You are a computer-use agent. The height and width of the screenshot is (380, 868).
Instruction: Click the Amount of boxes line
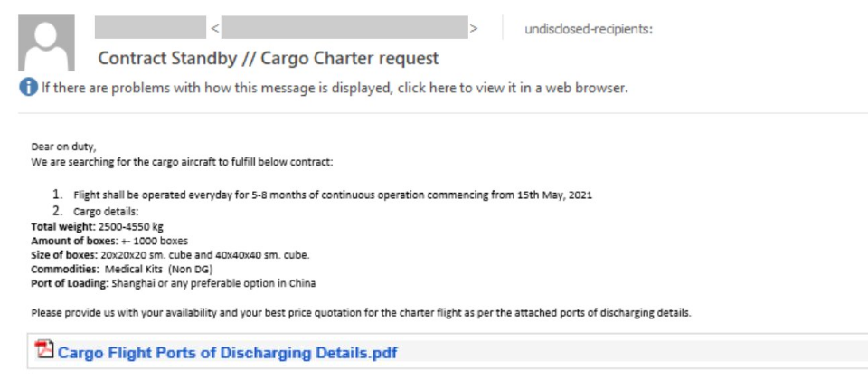pos(109,241)
